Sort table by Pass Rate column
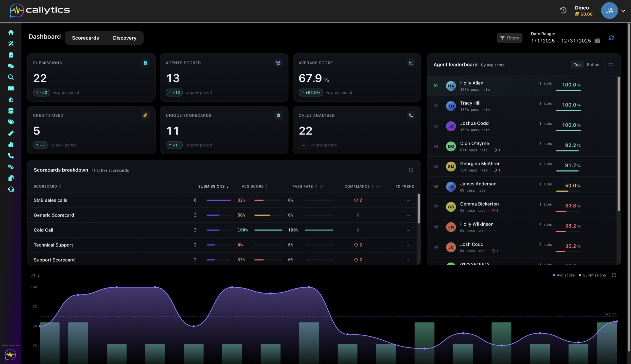The height and width of the screenshot is (364, 631). pyautogui.click(x=304, y=186)
